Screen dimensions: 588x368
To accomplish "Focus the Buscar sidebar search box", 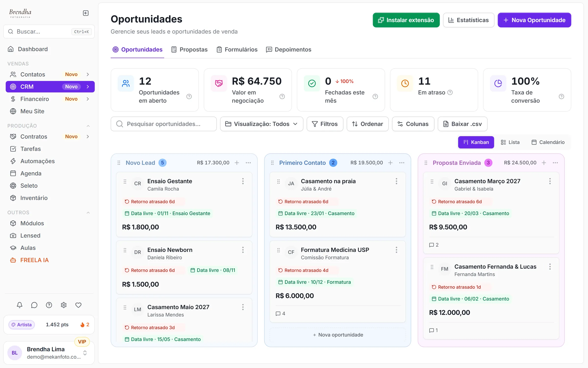I will [x=49, y=31].
